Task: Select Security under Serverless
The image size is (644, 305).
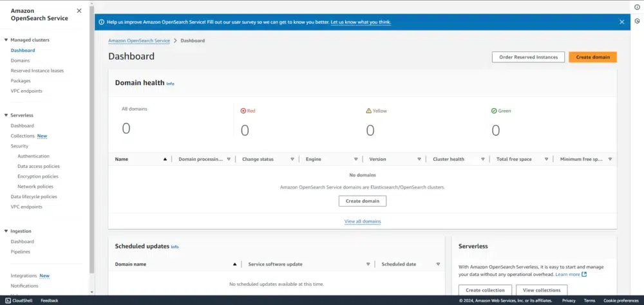Action: click(19, 146)
